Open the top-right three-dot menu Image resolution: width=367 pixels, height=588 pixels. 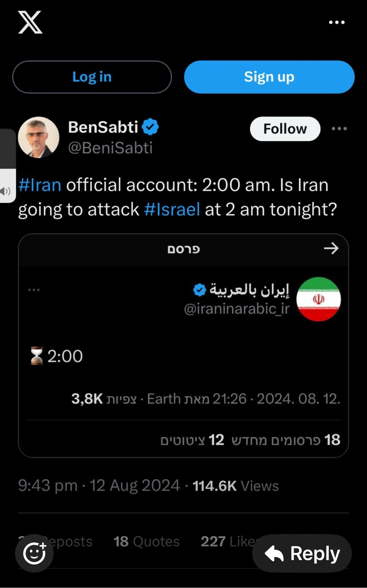337,22
